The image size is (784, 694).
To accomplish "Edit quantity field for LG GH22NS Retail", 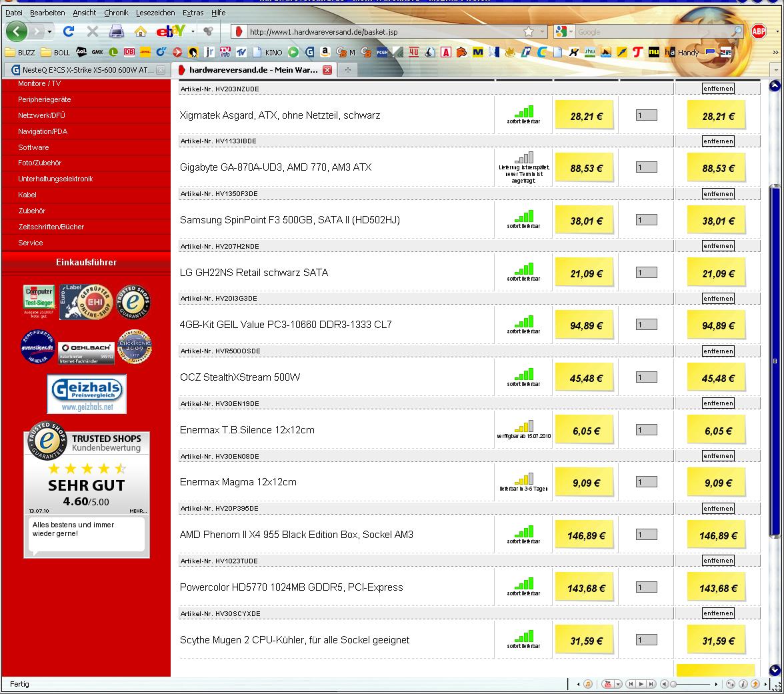I will click(x=647, y=273).
